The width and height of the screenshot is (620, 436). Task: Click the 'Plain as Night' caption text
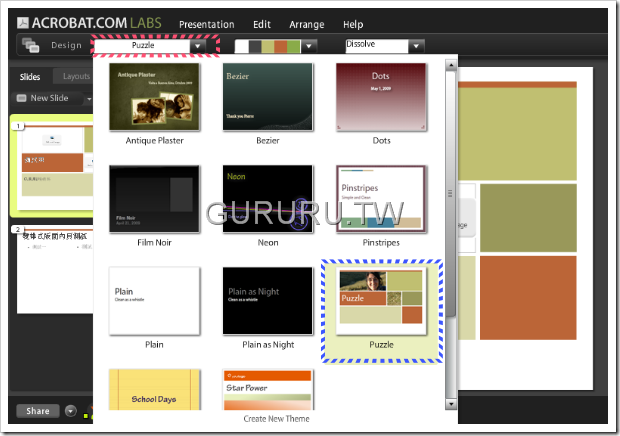coord(268,345)
